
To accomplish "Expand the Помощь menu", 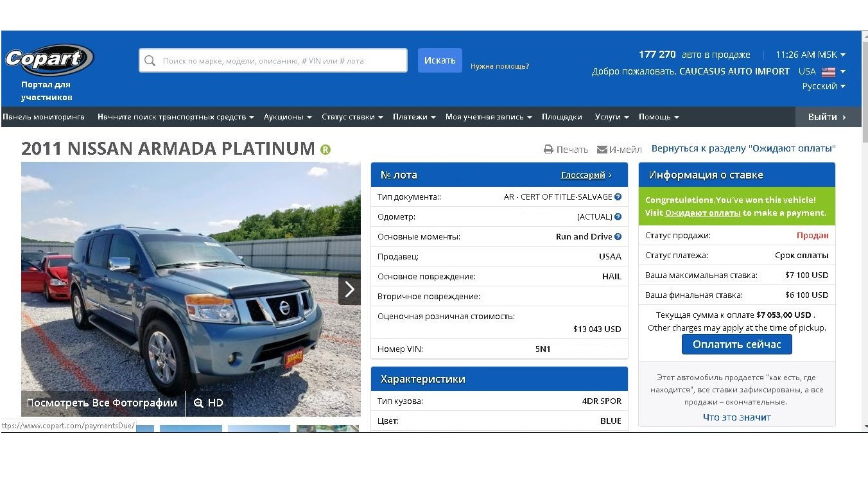I will [659, 117].
